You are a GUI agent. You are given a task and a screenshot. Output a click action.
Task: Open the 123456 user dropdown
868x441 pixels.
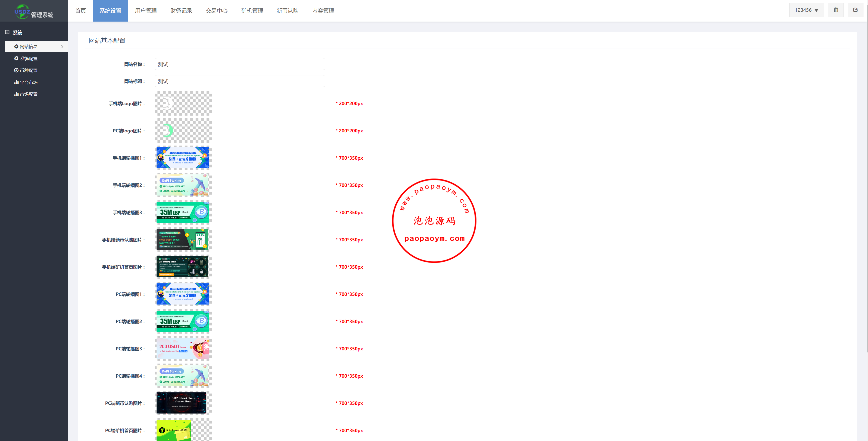pos(806,10)
